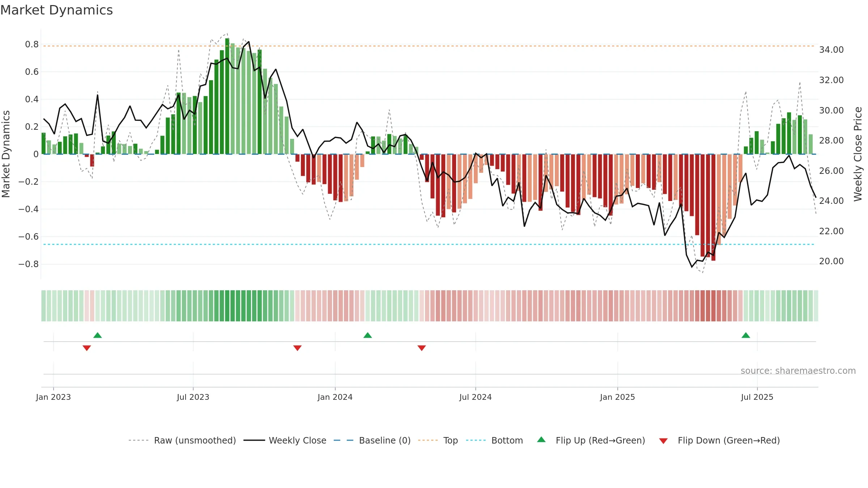Toggle the Weekly Close legend item
This screenshot has width=868, height=488.
point(285,440)
